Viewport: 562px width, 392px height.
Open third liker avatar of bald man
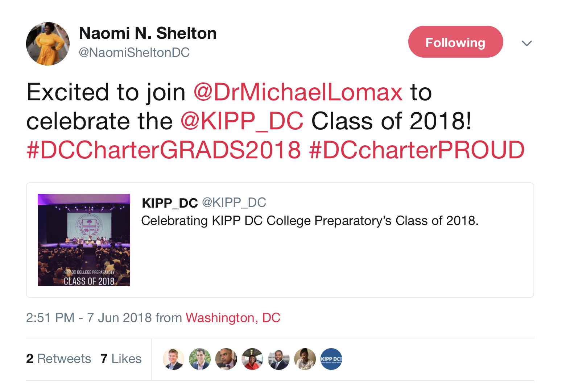[226, 359]
